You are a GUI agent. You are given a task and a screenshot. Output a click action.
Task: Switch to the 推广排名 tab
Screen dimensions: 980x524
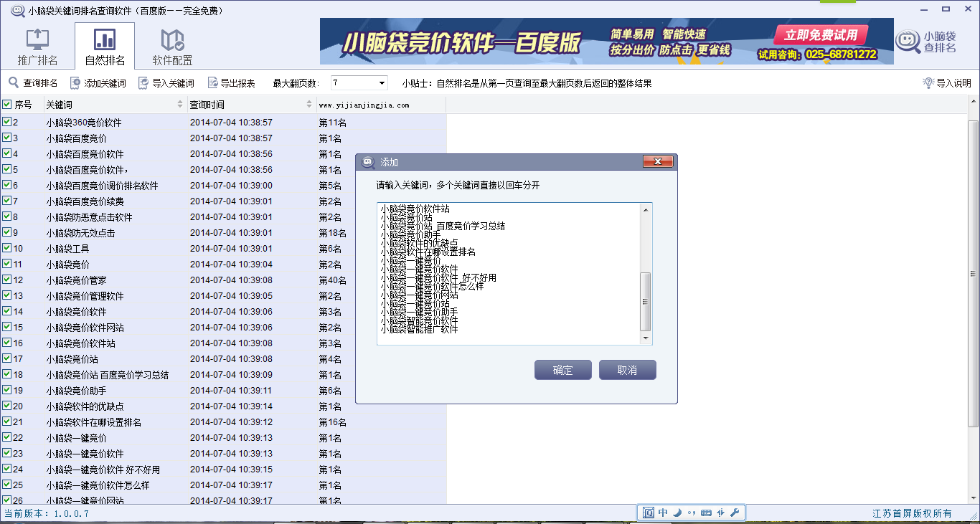point(37,46)
